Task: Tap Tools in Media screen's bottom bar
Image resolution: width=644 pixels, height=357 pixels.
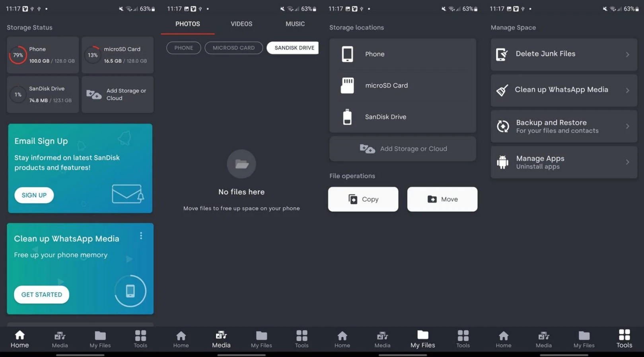Action: point(302,339)
